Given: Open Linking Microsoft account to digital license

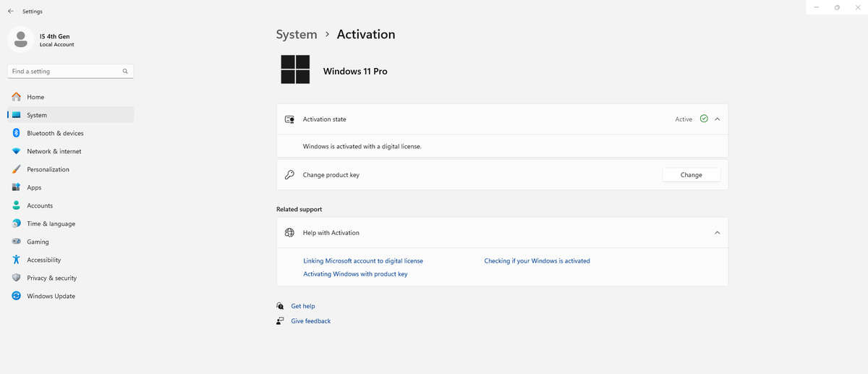Looking at the screenshot, I should [362, 261].
